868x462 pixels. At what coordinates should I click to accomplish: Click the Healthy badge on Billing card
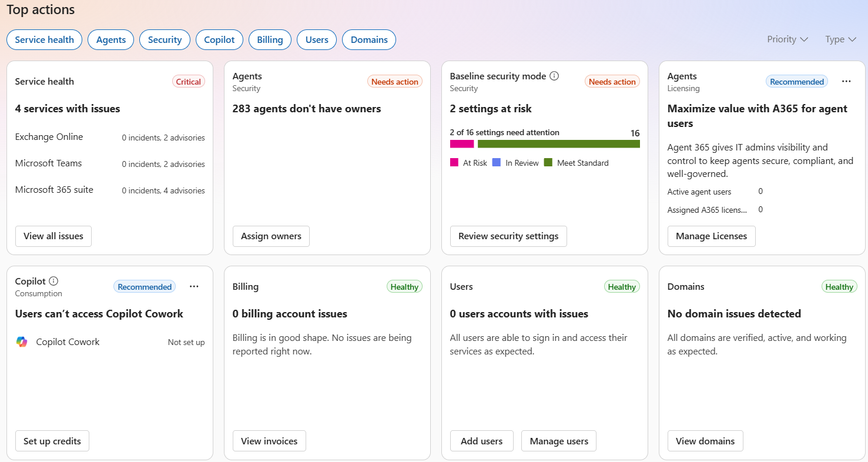click(x=404, y=287)
